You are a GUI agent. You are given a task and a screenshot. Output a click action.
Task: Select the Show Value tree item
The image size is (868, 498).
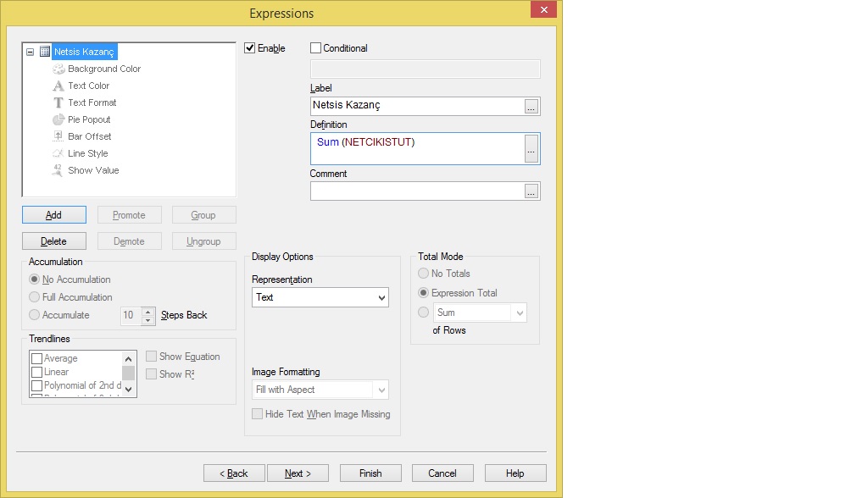[93, 170]
